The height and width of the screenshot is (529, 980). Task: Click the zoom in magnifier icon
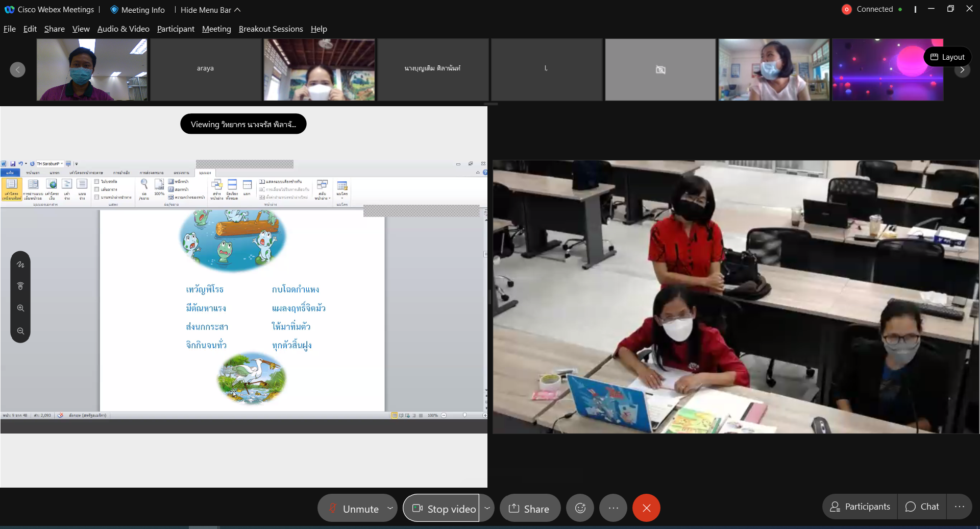(20, 308)
